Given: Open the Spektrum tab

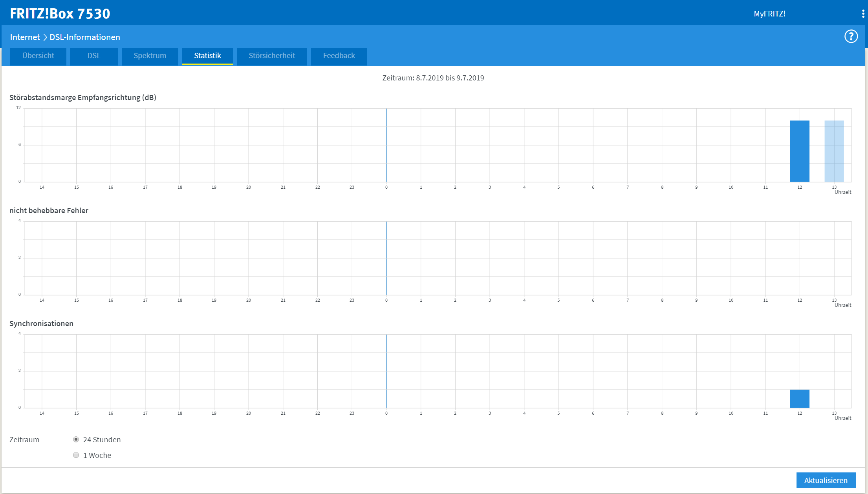Looking at the screenshot, I should 150,56.
